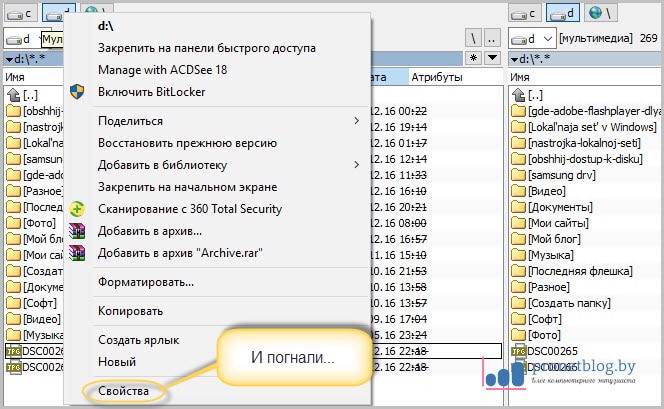
Task: Click JPG icon of DSC00265 in right panel
Action: [518, 351]
